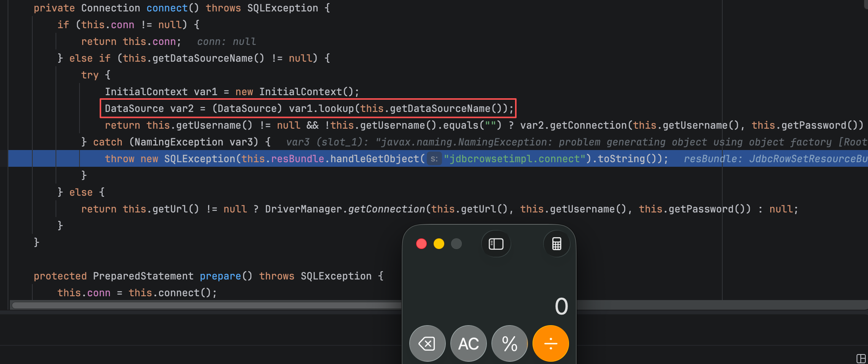Viewport: 868px width, 364px height.
Task: Click the orange divide button in Calculator
Action: (551, 344)
